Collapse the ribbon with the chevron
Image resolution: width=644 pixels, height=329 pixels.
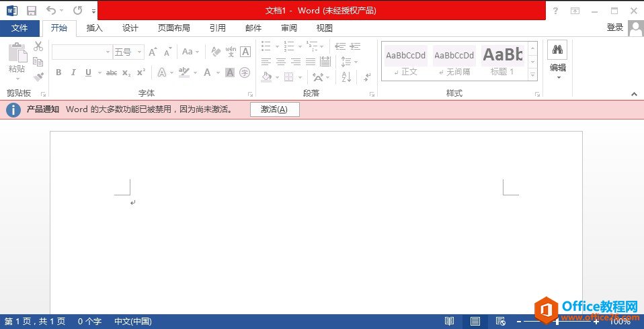tap(634, 95)
